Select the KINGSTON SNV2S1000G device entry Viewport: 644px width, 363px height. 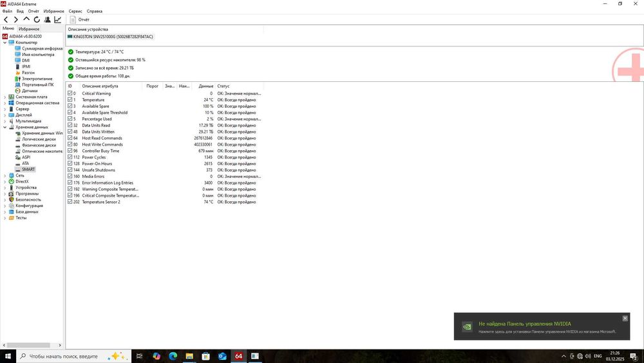tap(111, 37)
